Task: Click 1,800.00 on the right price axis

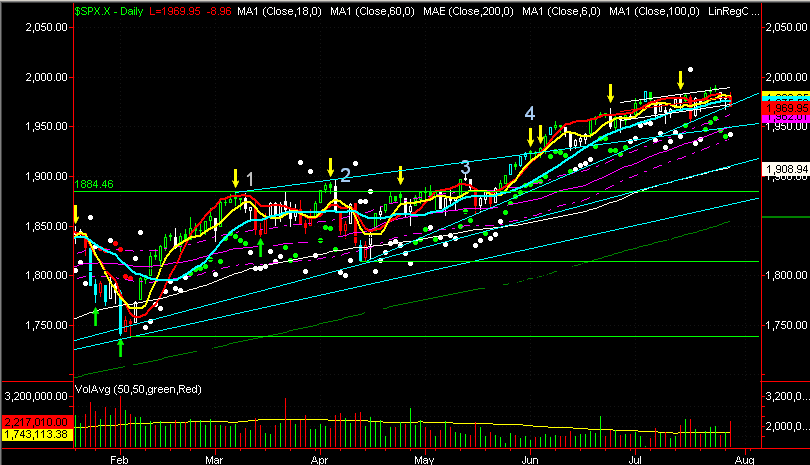Action: click(786, 275)
